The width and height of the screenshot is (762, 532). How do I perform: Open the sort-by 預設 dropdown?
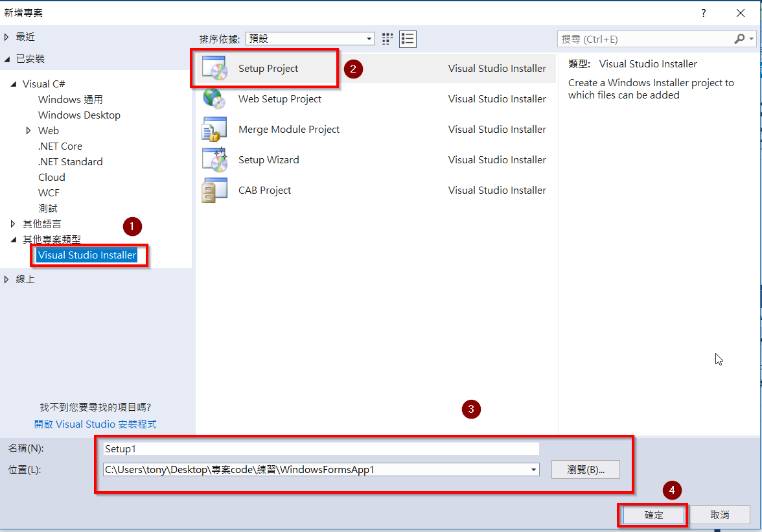click(x=310, y=39)
